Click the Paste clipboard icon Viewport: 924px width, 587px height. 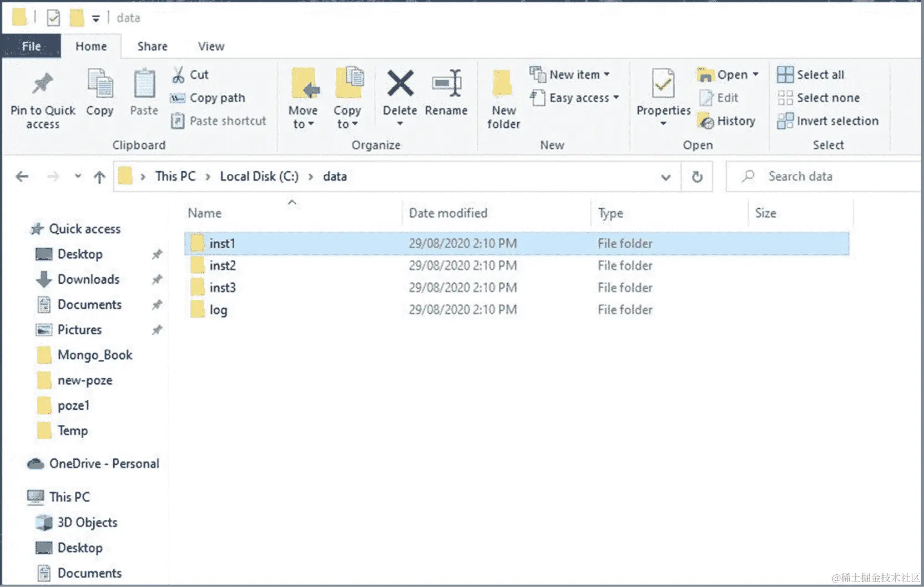(x=144, y=84)
